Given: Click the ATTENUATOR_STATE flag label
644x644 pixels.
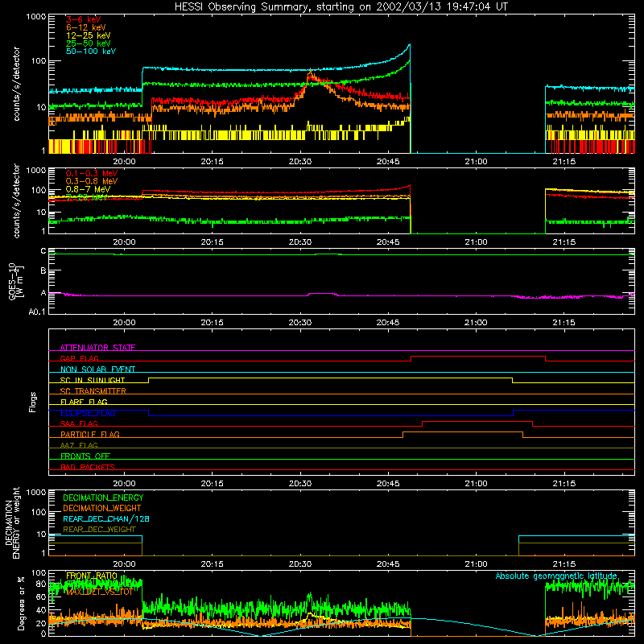Looking at the screenshot, I should [x=97, y=348].
